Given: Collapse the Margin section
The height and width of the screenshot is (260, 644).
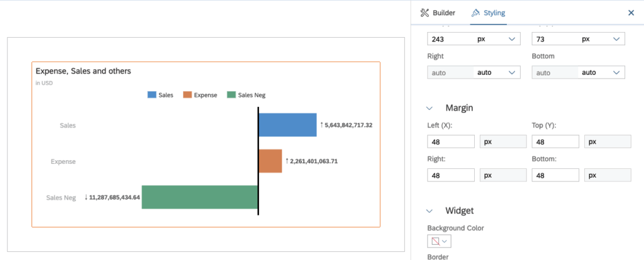Looking at the screenshot, I should (x=430, y=108).
